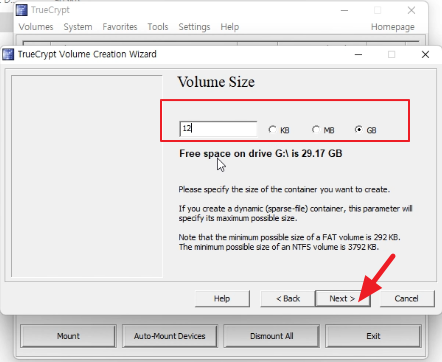442x362 pixels.
Task: Select the KB size unit
Action: 273,129
